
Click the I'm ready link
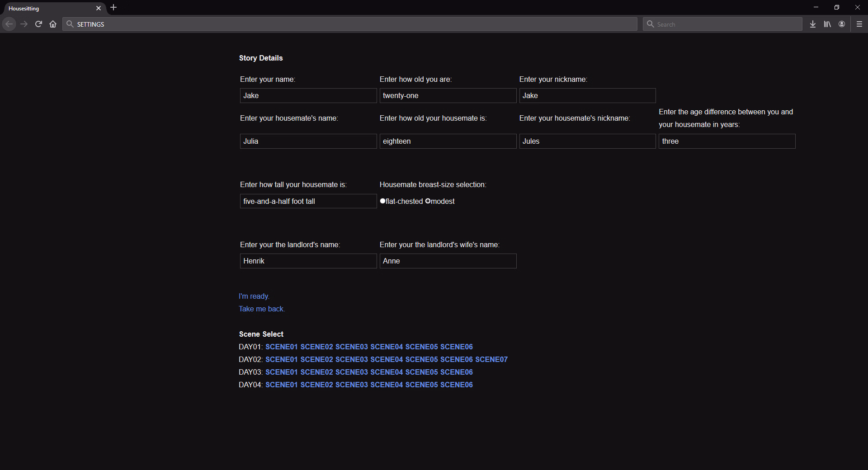254,296
